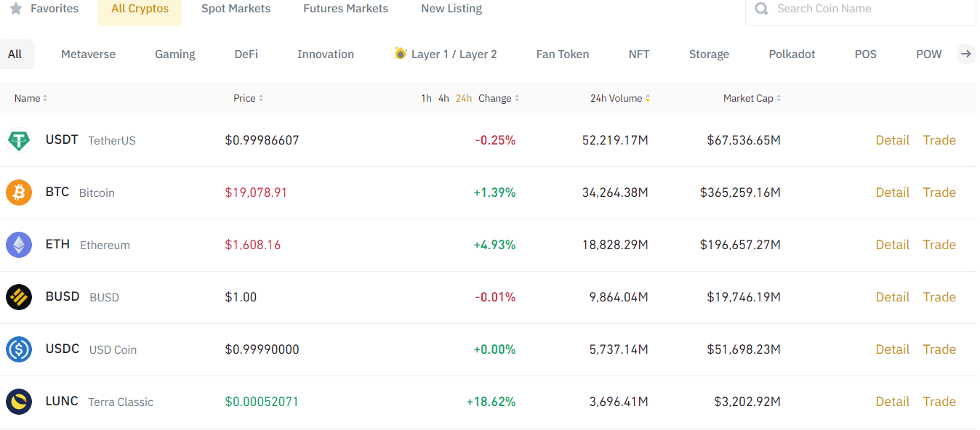Click the BUSD coin logo icon

19,298
